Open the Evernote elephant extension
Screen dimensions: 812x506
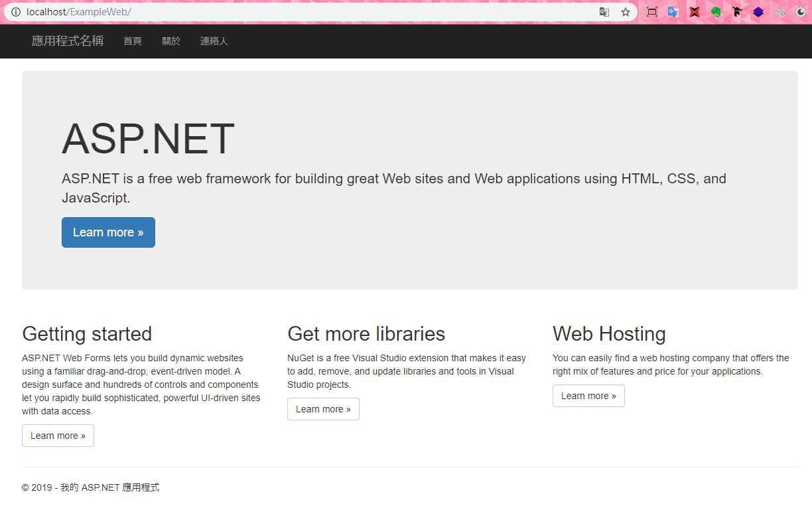pos(715,12)
